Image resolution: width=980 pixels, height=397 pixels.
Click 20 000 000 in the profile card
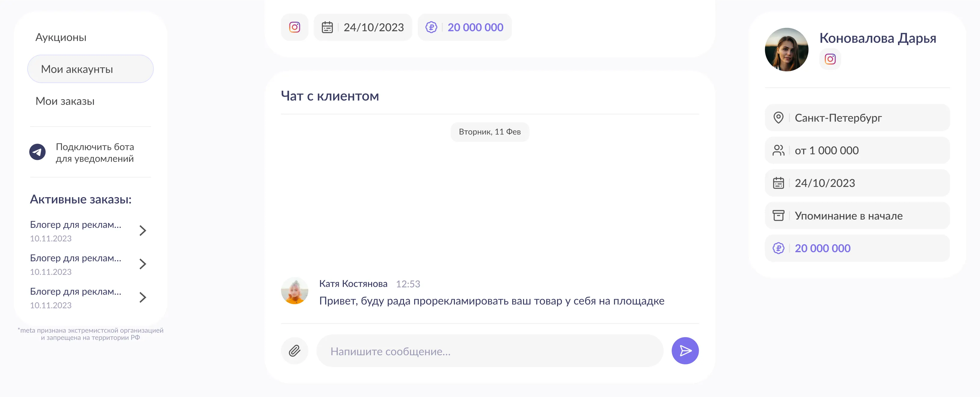857,248
